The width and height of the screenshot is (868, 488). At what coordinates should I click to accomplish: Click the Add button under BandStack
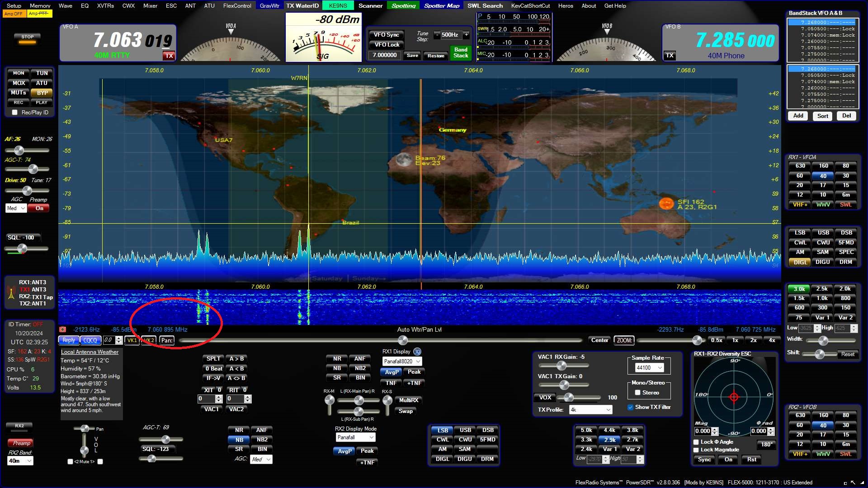pyautogui.click(x=798, y=116)
